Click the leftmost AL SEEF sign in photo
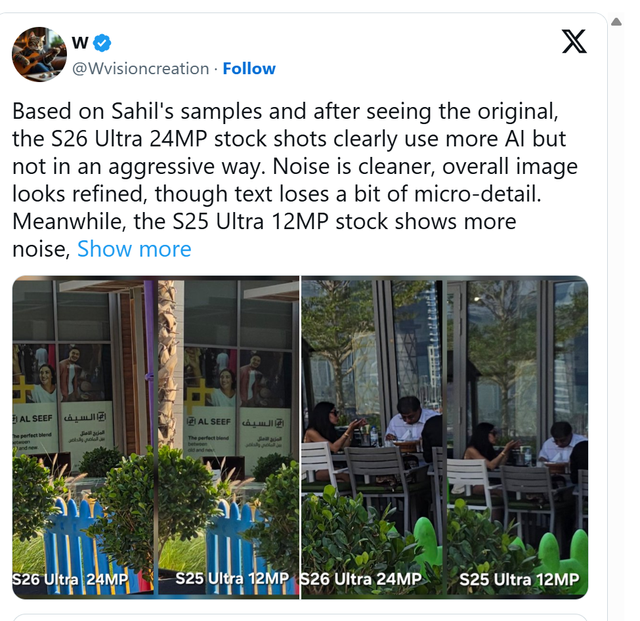640x621 pixels. pyautogui.click(x=36, y=418)
